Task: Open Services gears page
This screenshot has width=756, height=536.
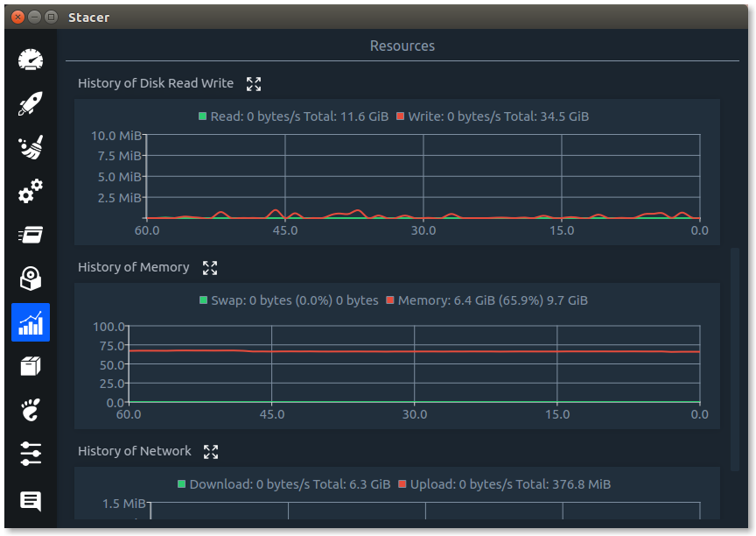Action: click(x=31, y=191)
